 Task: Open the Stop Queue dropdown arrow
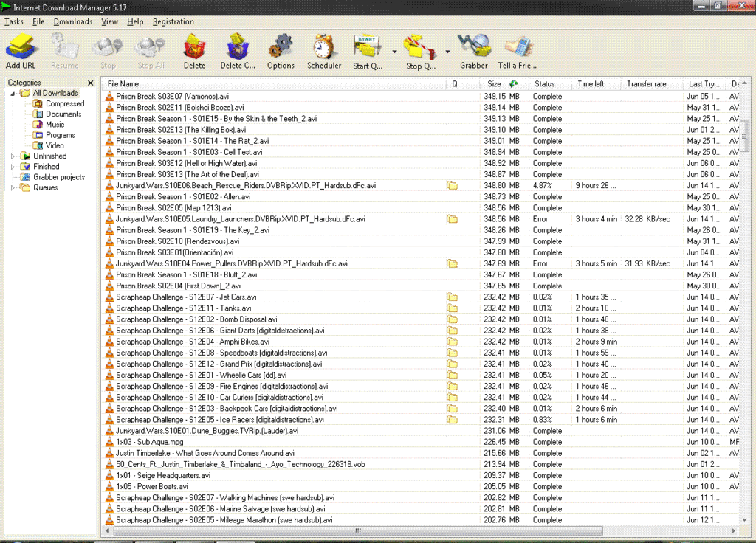click(x=447, y=52)
